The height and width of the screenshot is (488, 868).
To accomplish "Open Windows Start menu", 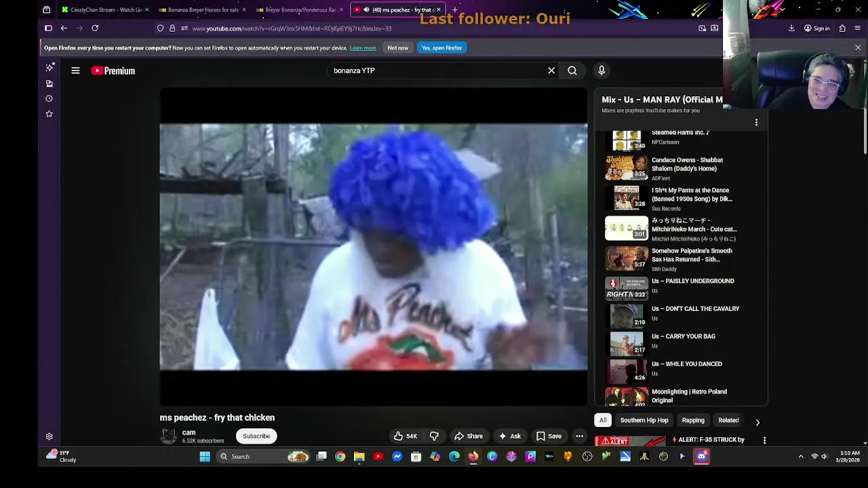I will tap(205, 456).
